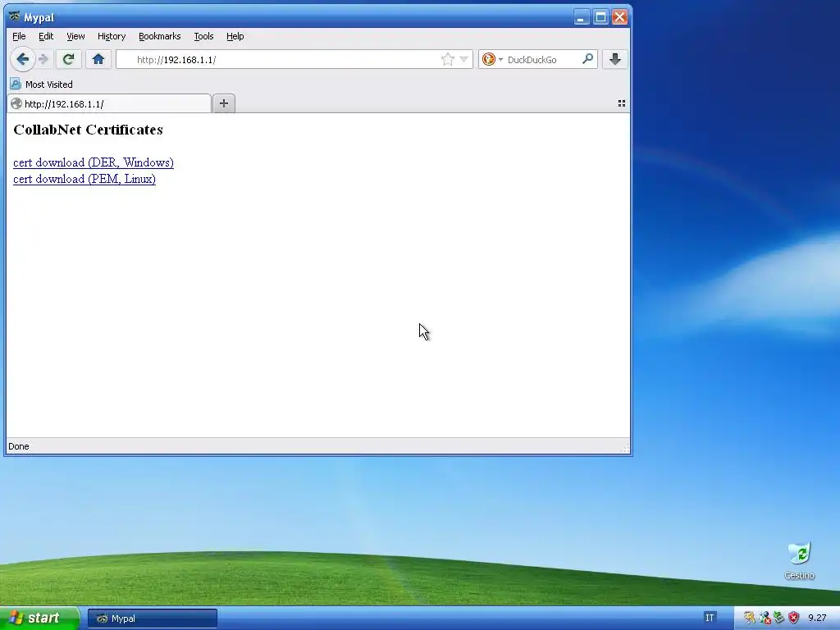840x630 pixels.
Task: Click the Mypal taskbar button
Action: point(153,619)
